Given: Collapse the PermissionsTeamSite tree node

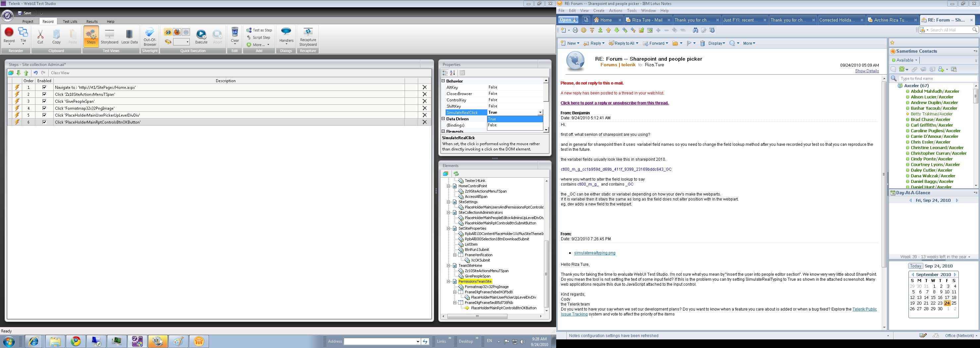Looking at the screenshot, I should pyautogui.click(x=449, y=282).
